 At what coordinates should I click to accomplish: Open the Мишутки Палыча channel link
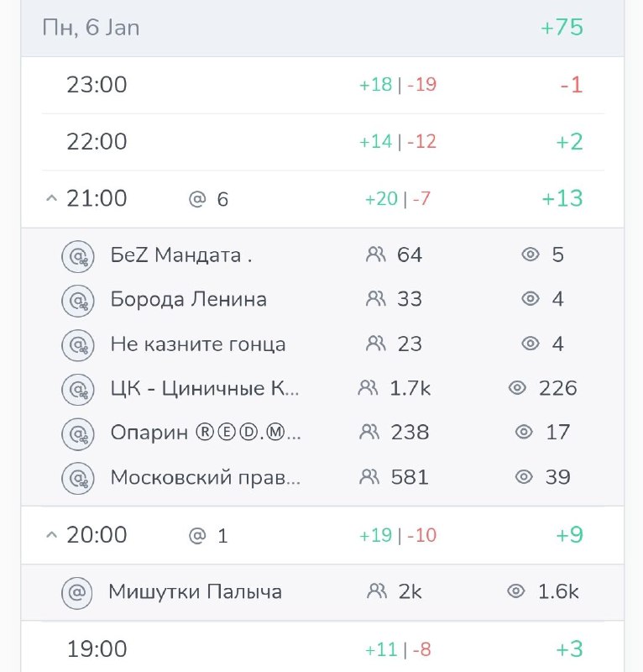[196, 592]
